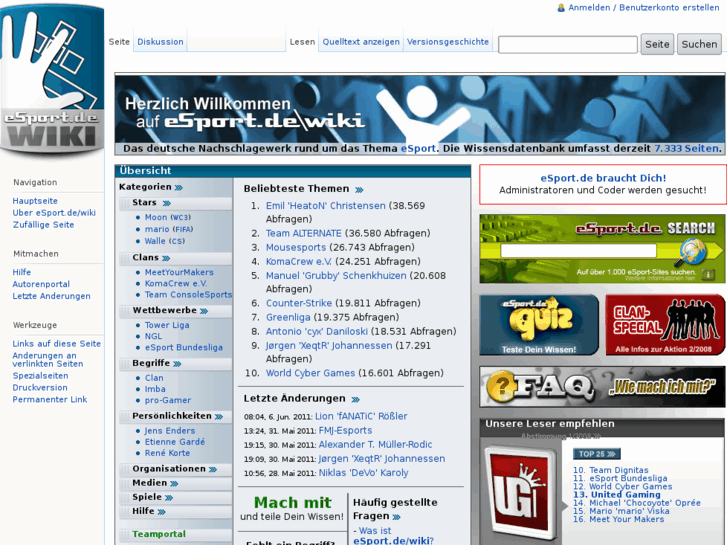Click the arrow icon beside Letzte Änderungen heading
Screen dimensions: 727x545
point(356,399)
